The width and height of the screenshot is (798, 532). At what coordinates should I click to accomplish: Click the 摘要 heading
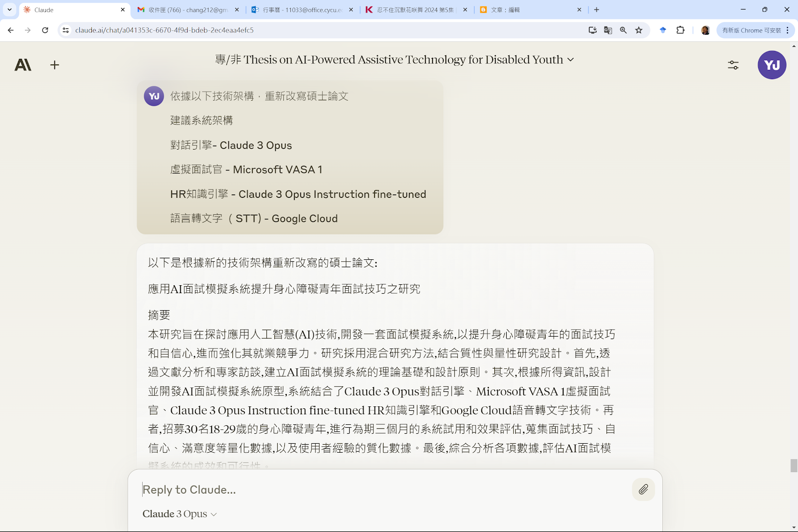(159, 315)
